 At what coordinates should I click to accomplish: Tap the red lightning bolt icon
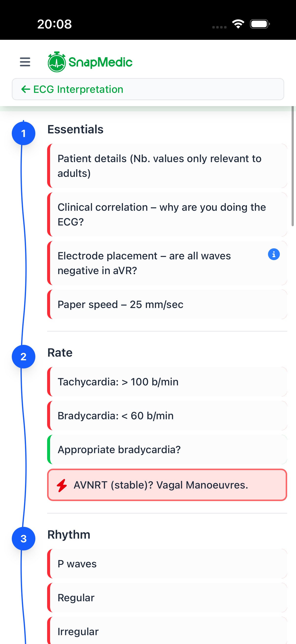(x=62, y=485)
